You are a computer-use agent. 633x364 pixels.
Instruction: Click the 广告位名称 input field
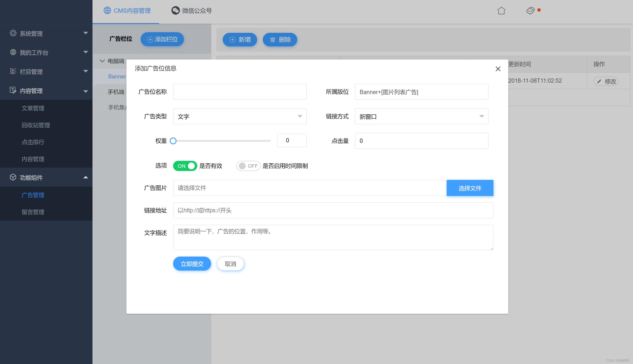coord(239,92)
